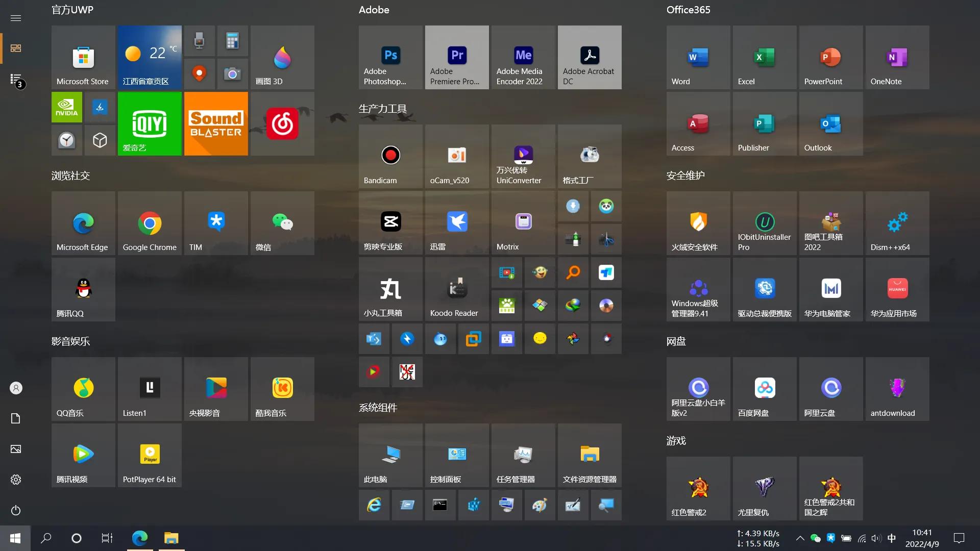Show hidden system tray icons chevron
980x551 pixels.
(800, 538)
